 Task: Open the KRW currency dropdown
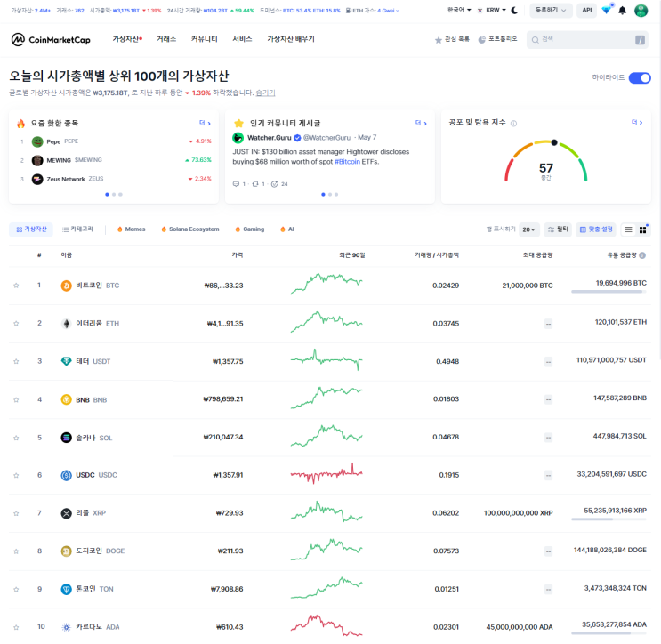(x=492, y=10)
